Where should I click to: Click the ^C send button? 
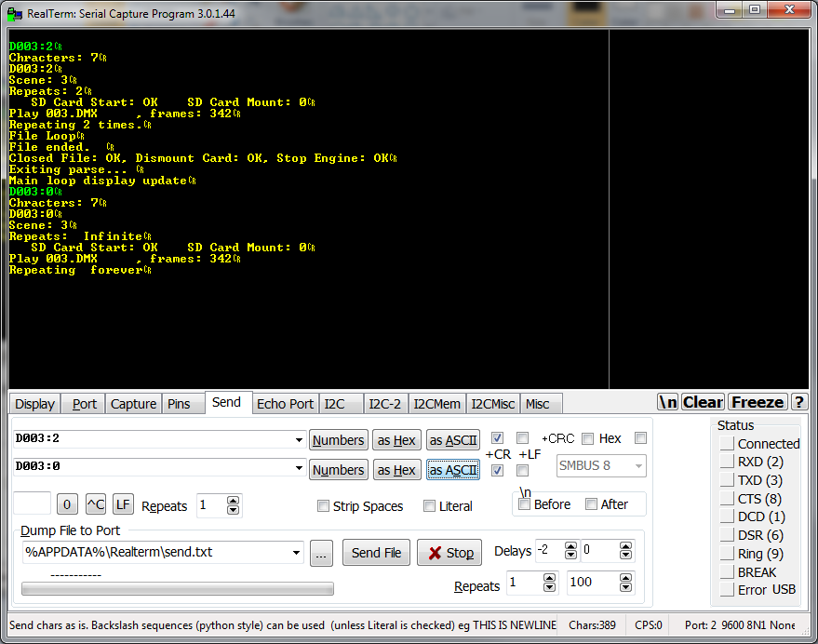pyautogui.click(x=96, y=504)
